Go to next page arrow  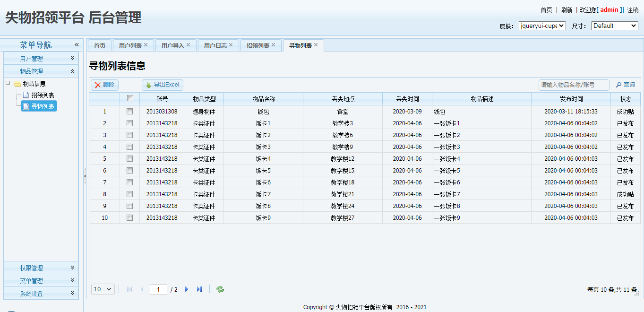point(187,289)
